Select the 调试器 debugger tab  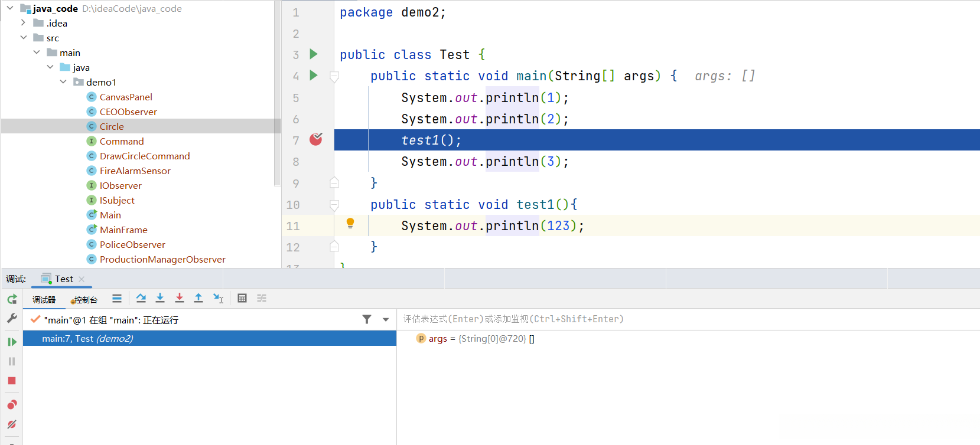(44, 300)
